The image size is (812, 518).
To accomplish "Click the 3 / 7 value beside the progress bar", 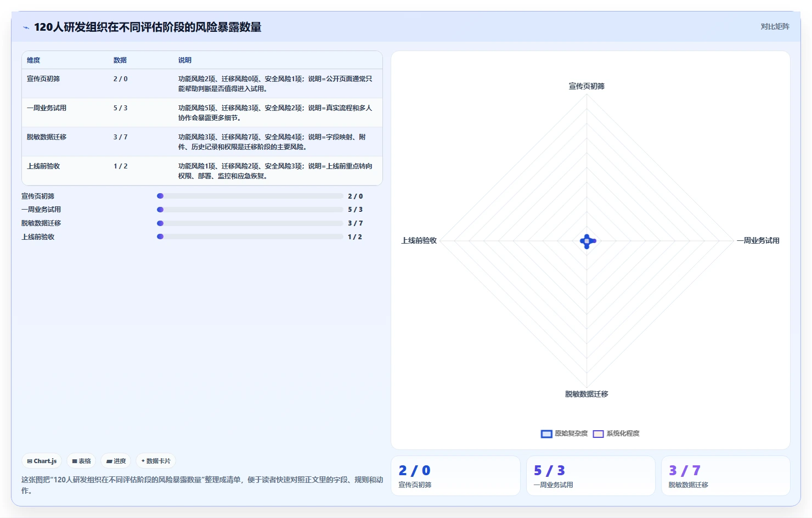I will click(355, 223).
